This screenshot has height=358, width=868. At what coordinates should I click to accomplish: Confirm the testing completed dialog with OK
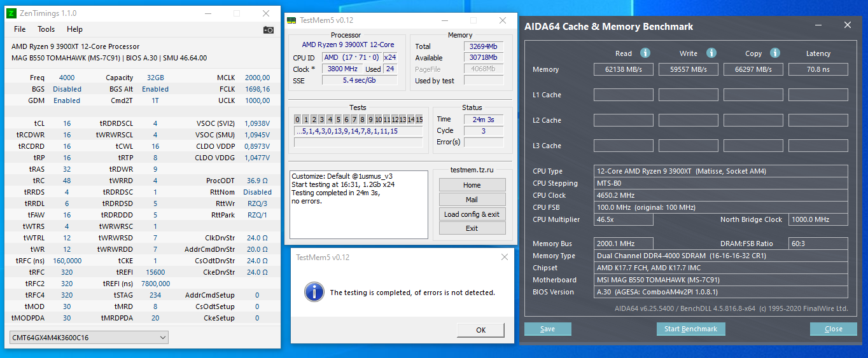click(x=481, y=330)
